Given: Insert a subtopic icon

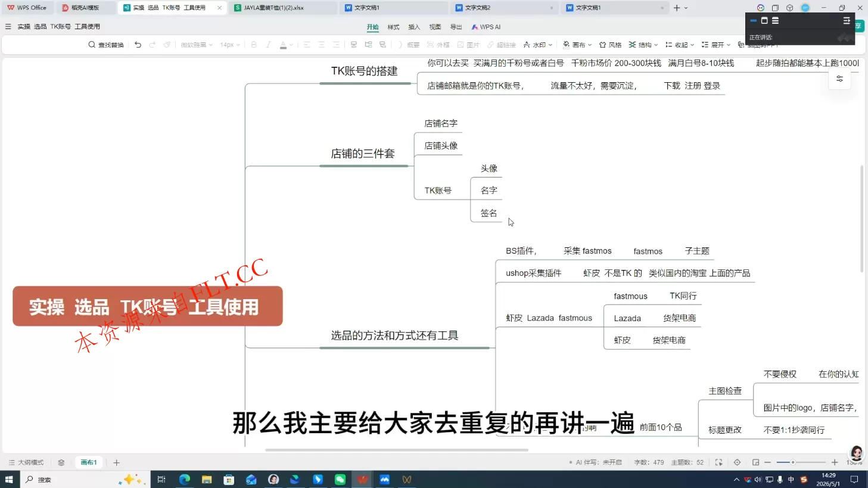Looking at the screenshot, I should tap(368, 45).
